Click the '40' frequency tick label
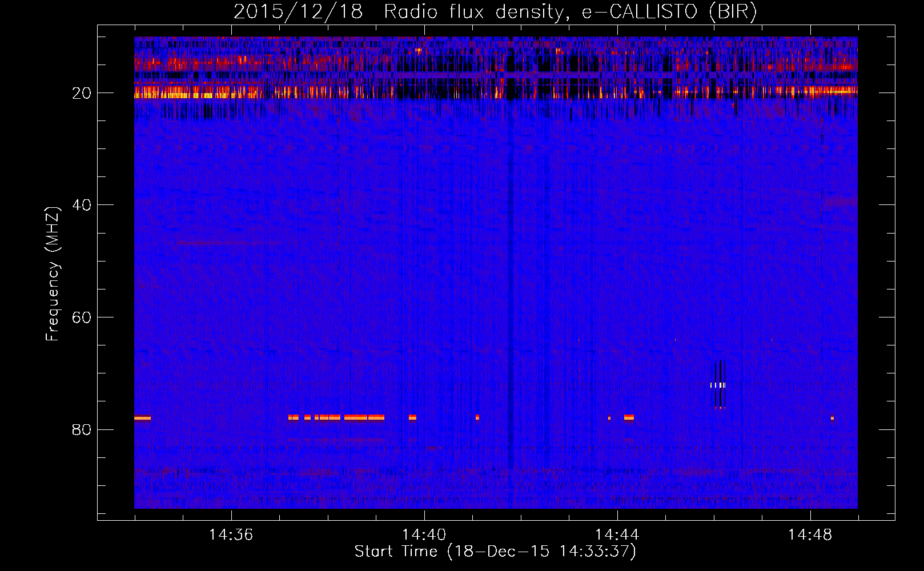Viewport: 924px width, 571px height. (82, 205)
